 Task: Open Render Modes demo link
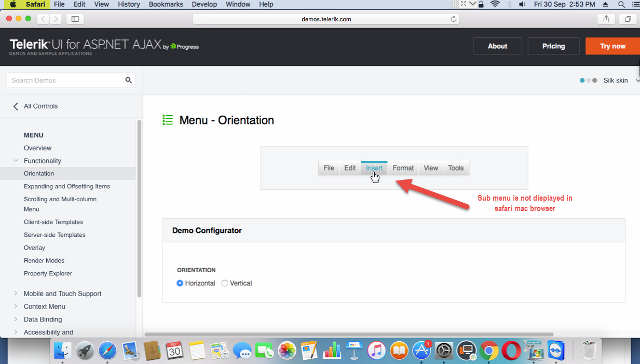click(x=44, y=261)
